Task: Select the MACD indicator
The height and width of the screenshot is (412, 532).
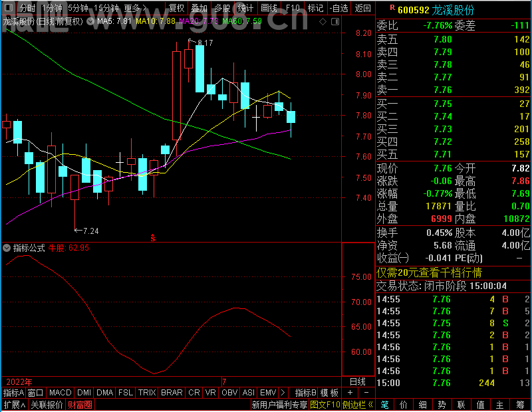Action: tap(60, 393)
